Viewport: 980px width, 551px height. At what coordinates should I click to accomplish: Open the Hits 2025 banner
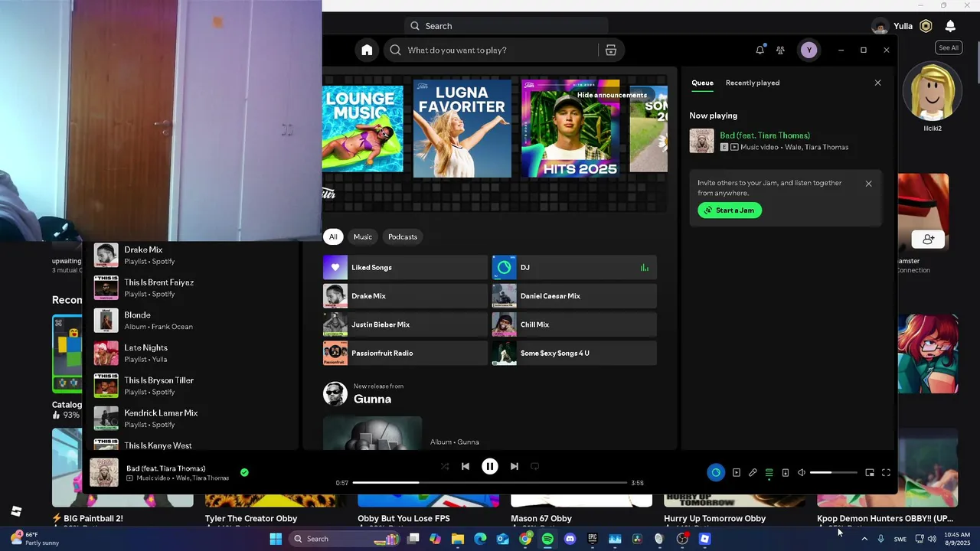570,129
